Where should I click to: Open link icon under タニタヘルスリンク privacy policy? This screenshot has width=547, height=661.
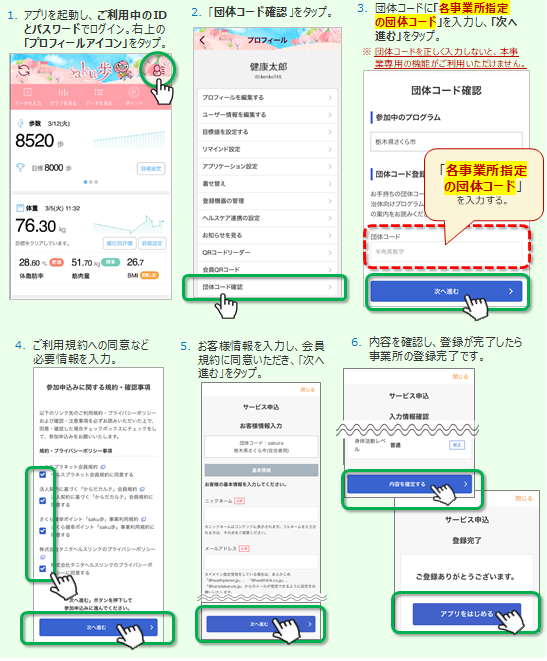coord(42,557)
